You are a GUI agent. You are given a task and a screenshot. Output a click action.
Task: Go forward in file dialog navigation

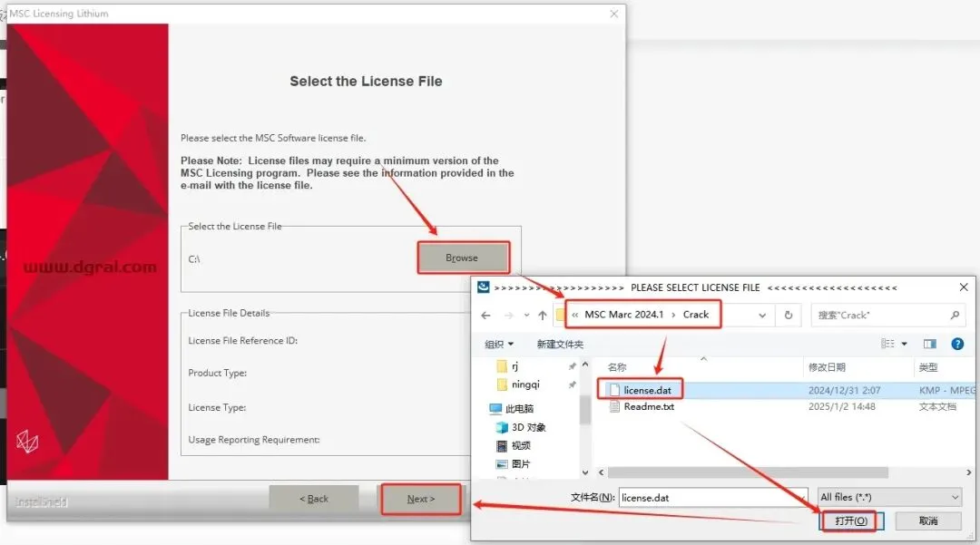point(509,316)
